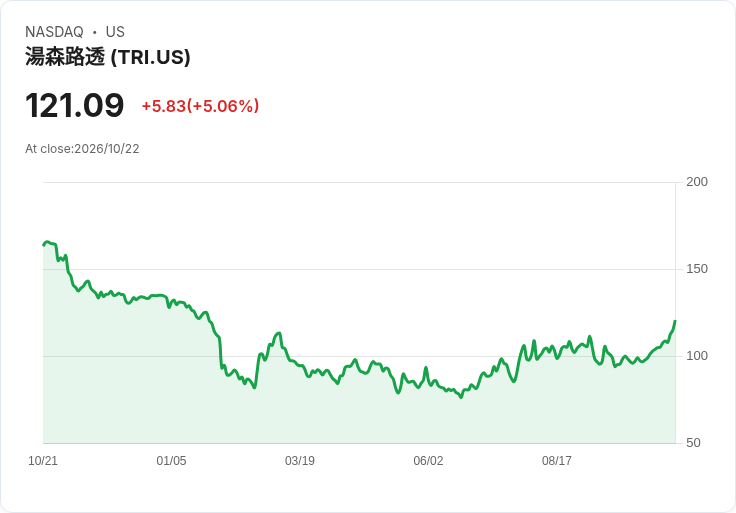736x513 pixels.
Task: Select the current price 121.09
Action: 74,105
